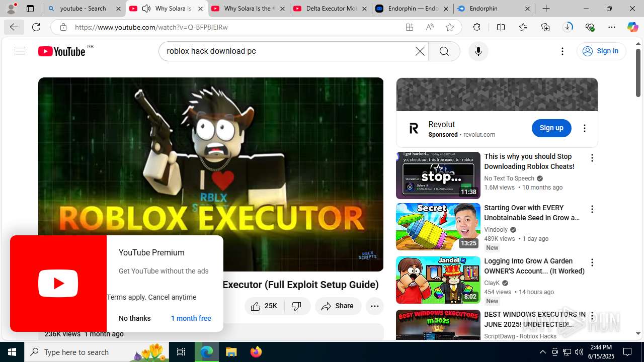Play the Stop Downloading Roblox Cheats thumbnail

pos(438,175)
